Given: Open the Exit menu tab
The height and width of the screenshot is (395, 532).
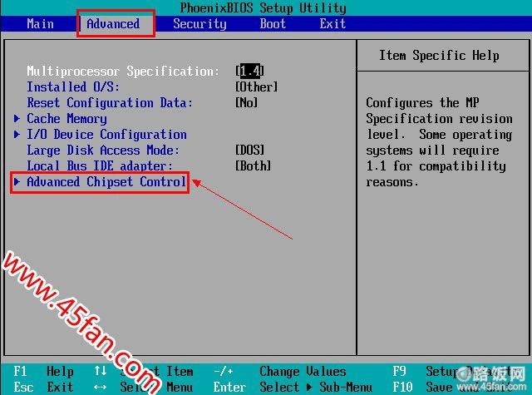Looking at the screenshot, I should (x=332, y=24).
